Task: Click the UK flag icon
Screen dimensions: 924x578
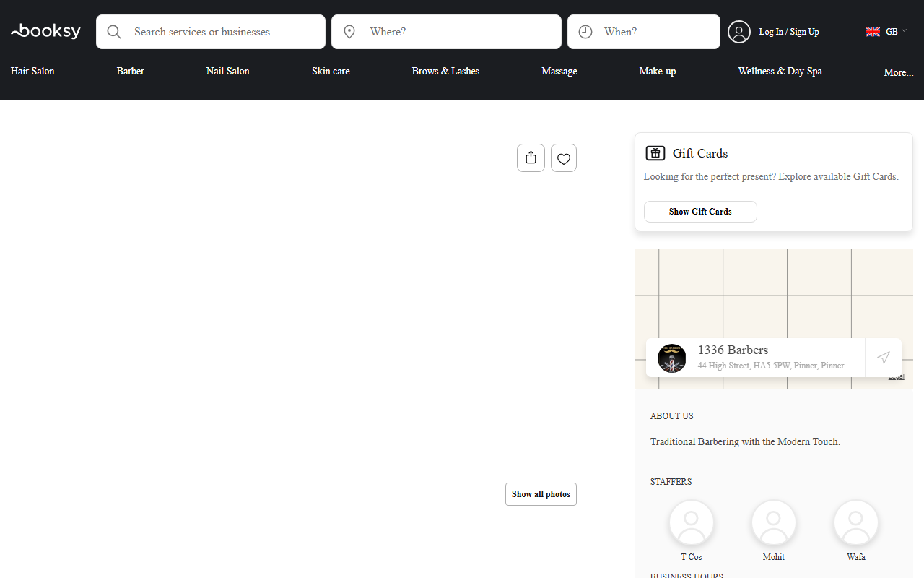Action: [x=873, y=32]
